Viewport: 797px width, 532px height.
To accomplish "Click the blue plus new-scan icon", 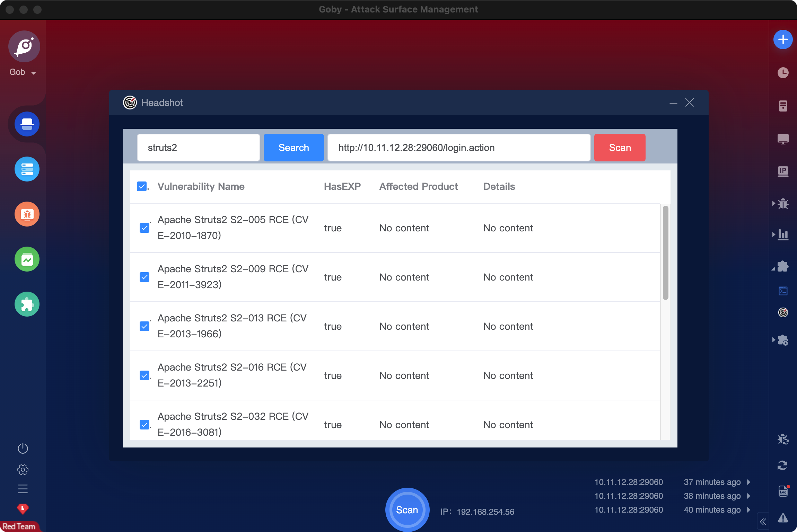I will pos(783,39).
